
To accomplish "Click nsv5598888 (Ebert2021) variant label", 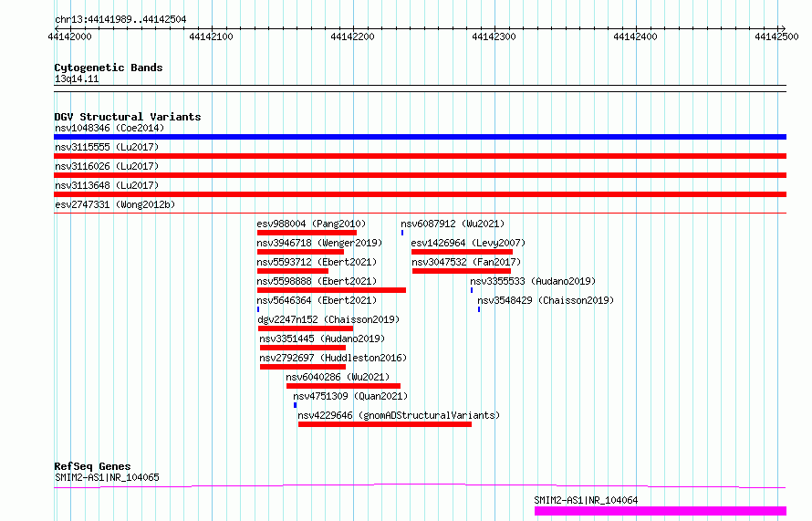I will pos(317,281).
